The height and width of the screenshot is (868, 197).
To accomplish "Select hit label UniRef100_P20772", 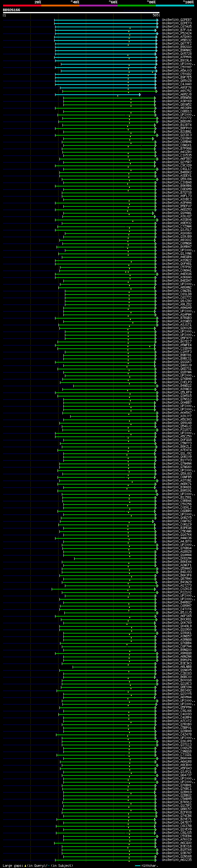I will click(x=177, y=118).
